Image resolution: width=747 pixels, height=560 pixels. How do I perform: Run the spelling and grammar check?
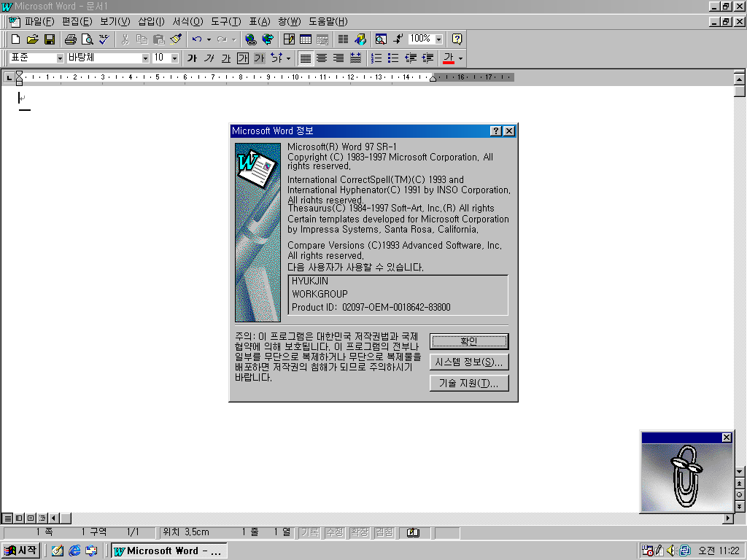click(x=104, y=39)
